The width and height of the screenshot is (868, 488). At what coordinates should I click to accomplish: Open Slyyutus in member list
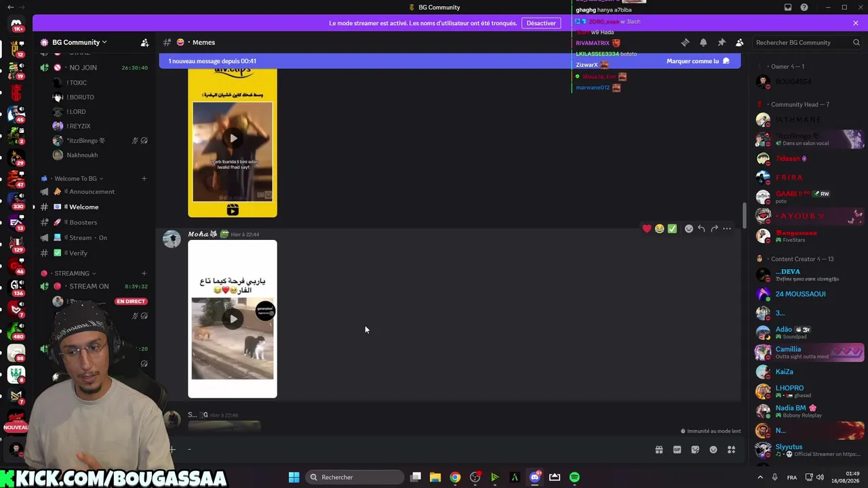click(810, 449)
